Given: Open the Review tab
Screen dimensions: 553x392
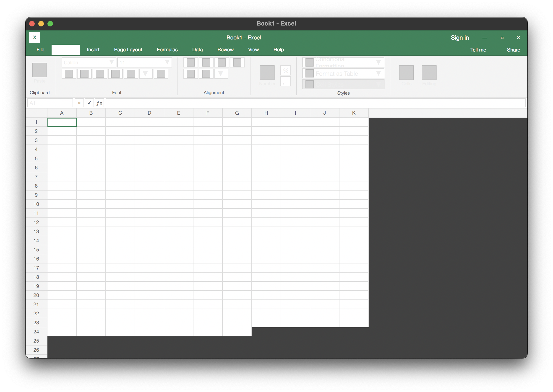Looking at the screenshot, I should [225, 50].
